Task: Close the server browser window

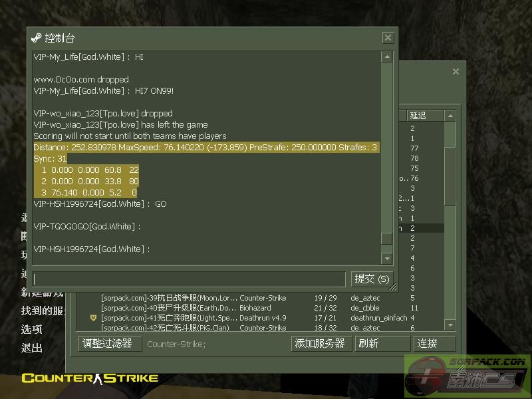Action: (x=456, y=71)
